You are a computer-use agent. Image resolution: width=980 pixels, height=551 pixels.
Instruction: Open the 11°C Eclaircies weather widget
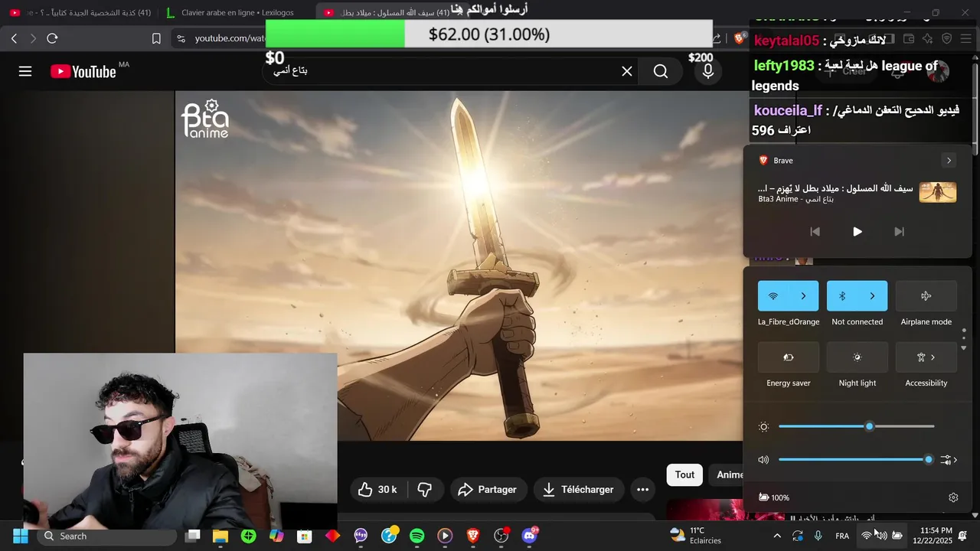pos(695,536)
